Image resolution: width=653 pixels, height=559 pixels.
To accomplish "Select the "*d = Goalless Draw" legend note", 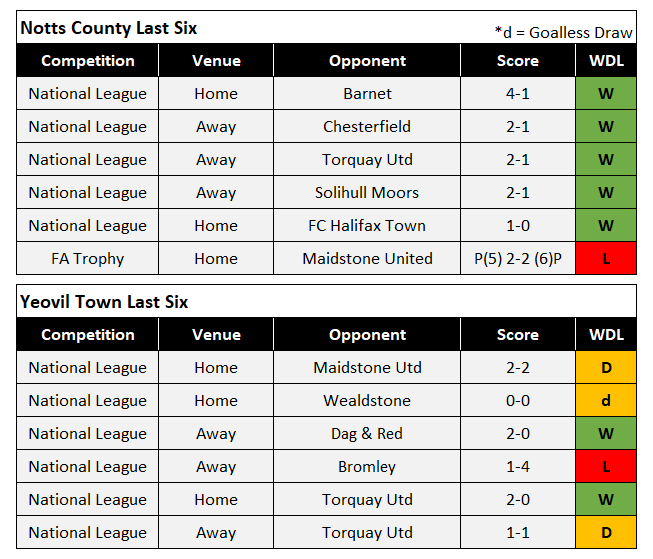I will 563,32.
